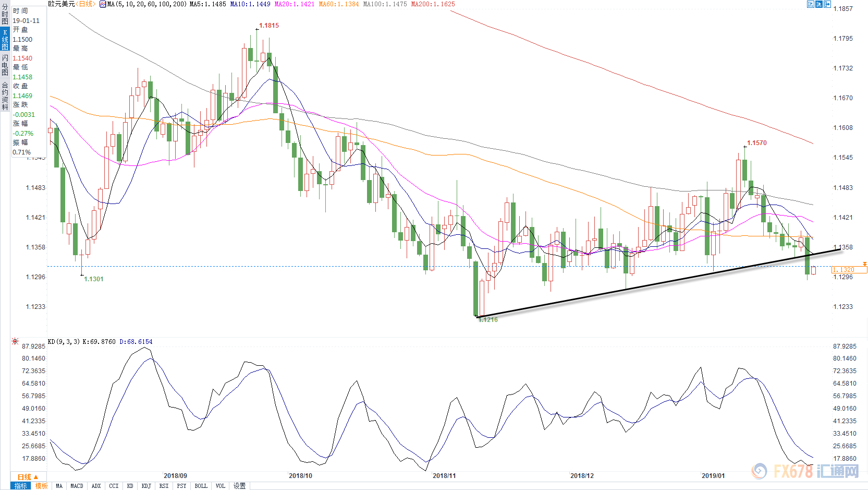
Task: Click the MA60:1.1384 value
Action: click(x=339, y=4)
